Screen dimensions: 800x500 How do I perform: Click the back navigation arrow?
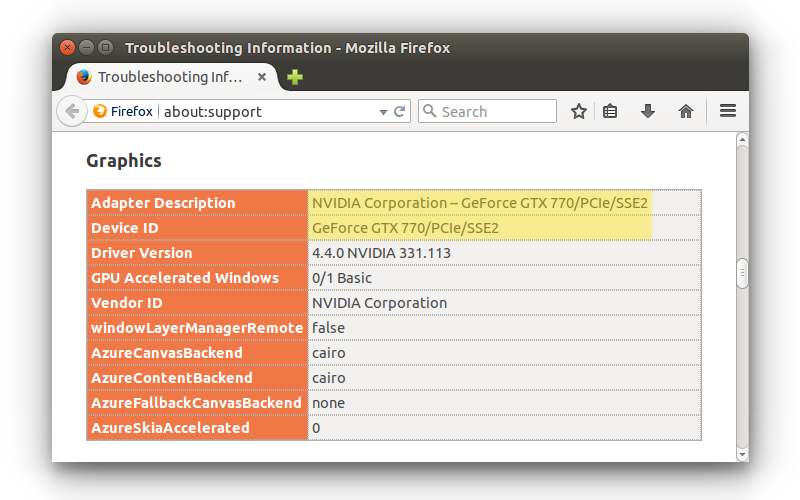point(72,111)
